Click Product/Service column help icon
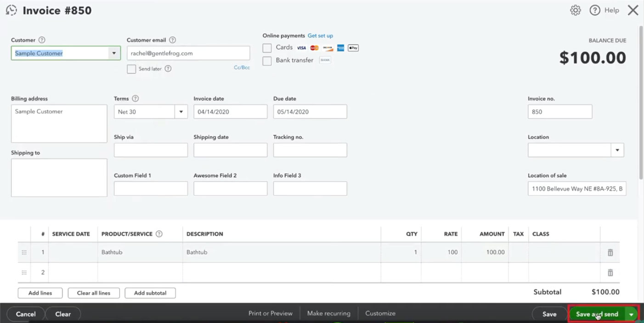644x323 pixels. tap(159, 234)
